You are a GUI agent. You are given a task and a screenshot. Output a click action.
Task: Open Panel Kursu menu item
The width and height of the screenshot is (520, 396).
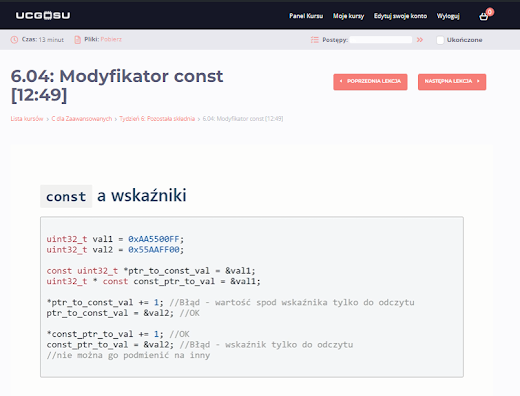tap(306, 16)
